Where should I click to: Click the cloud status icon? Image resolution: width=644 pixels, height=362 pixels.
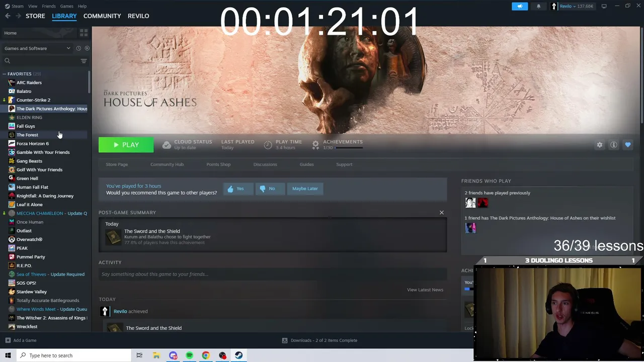[x=167, y=145]
